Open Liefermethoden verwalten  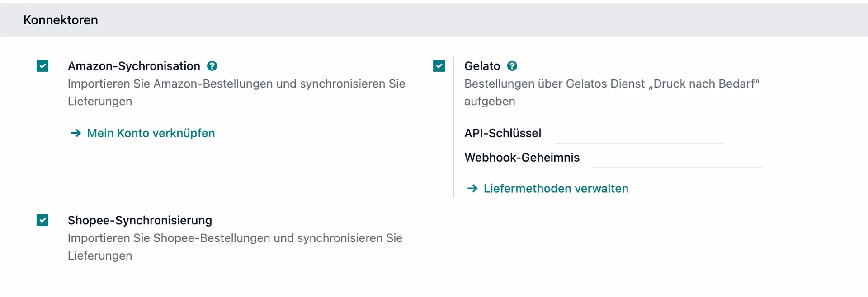coord(556,189)
